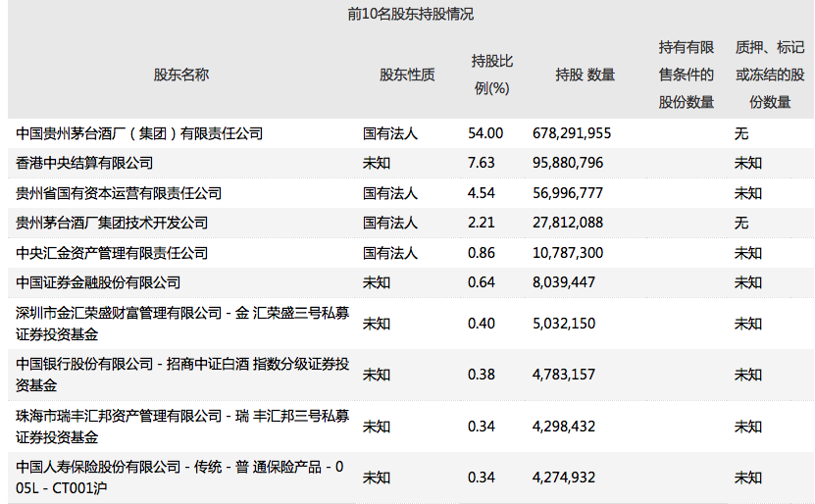Click 无 pledge status in the 技术开发公司 row
Viewport: 815px width, 504px height.
(741, 223)
